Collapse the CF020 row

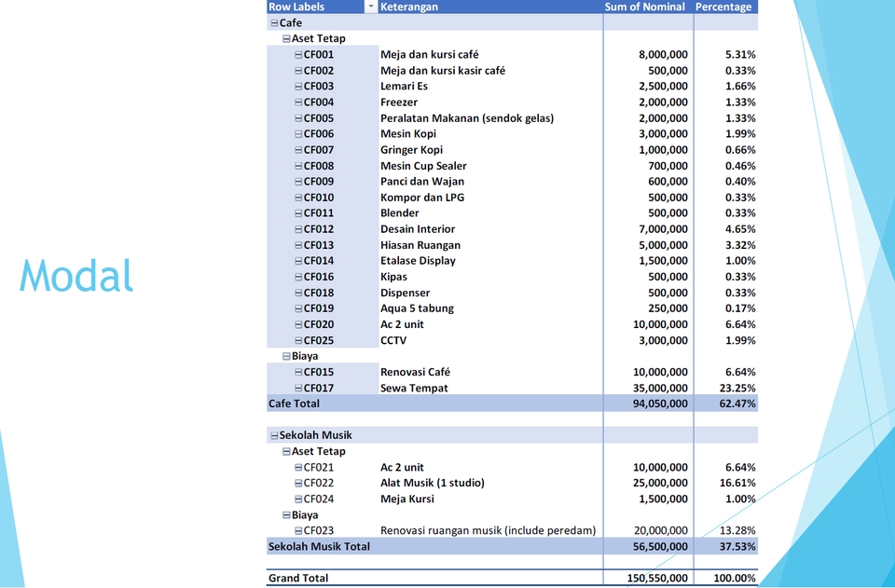click(x=298, y=324)
